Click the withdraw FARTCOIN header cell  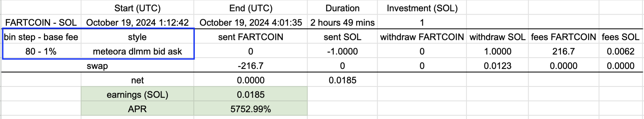(x=422, y=37)
